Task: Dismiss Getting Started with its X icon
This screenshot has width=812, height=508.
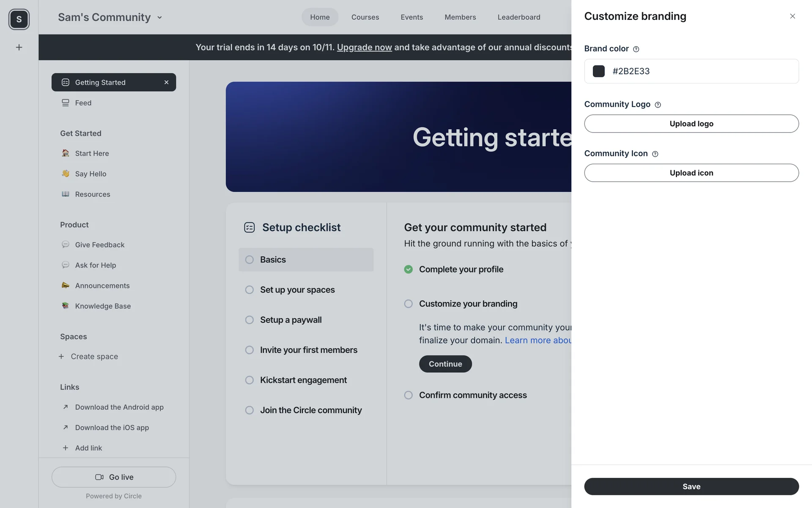Action: click(166, 83)
